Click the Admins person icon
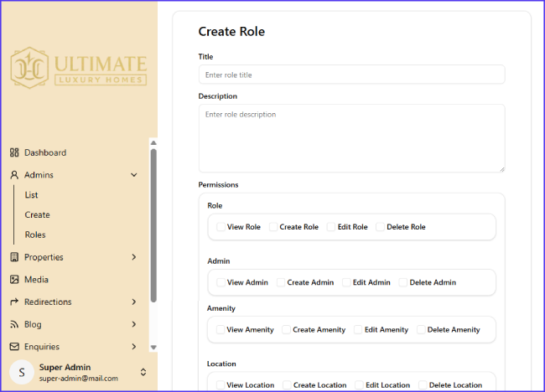 [x=14, y=175]
